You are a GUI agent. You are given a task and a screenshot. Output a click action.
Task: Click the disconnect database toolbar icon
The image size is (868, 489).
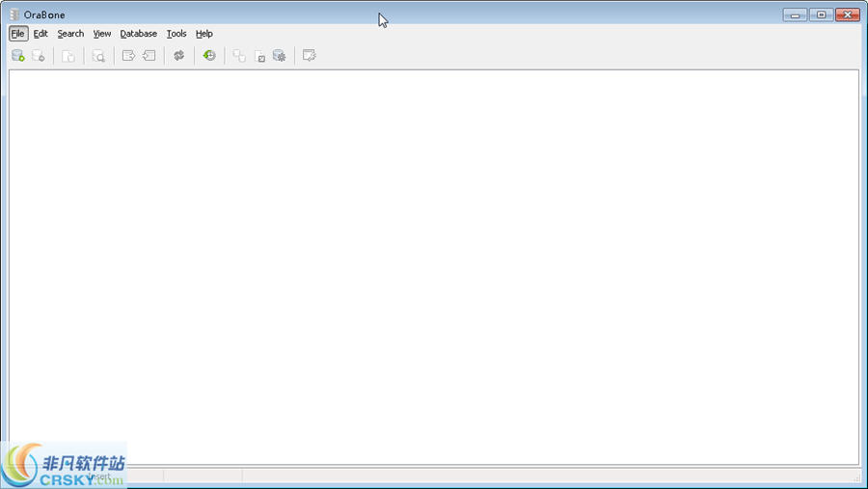point(38,55)
